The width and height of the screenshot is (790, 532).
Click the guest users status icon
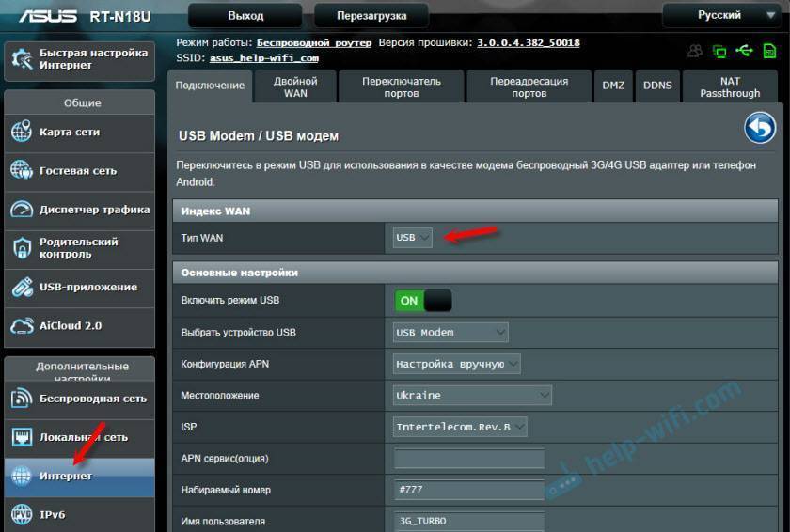coord(695,51)
